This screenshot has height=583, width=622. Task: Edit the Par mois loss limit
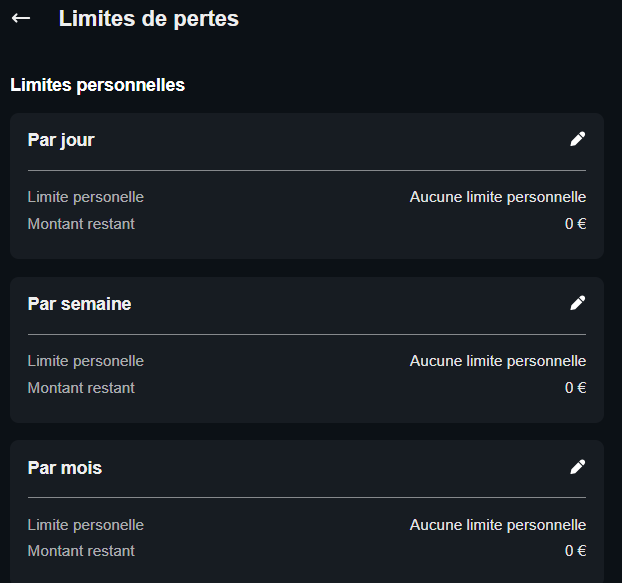[577, 467]
